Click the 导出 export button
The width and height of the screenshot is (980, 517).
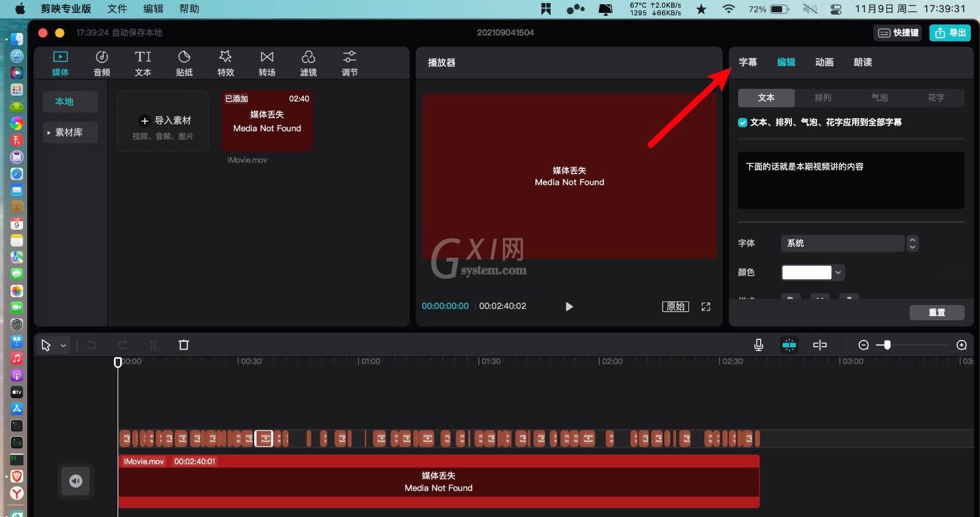click(951, 32)
